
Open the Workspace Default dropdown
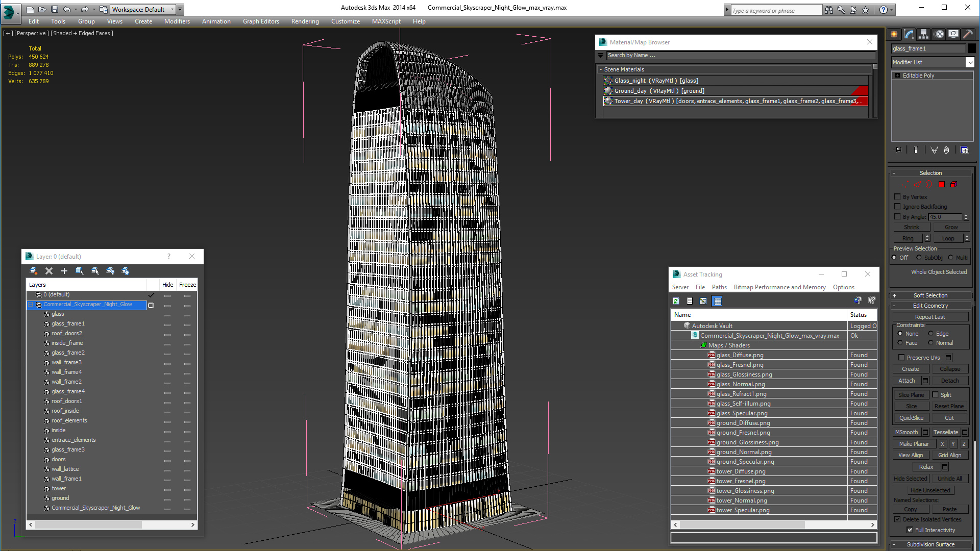coord(173,9)
